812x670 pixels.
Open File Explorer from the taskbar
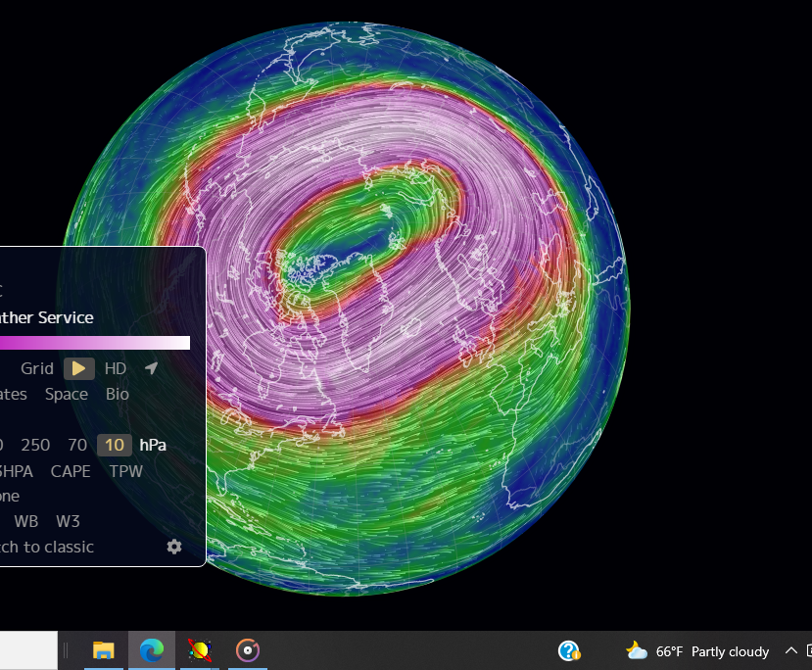click(x=103, y=650)
